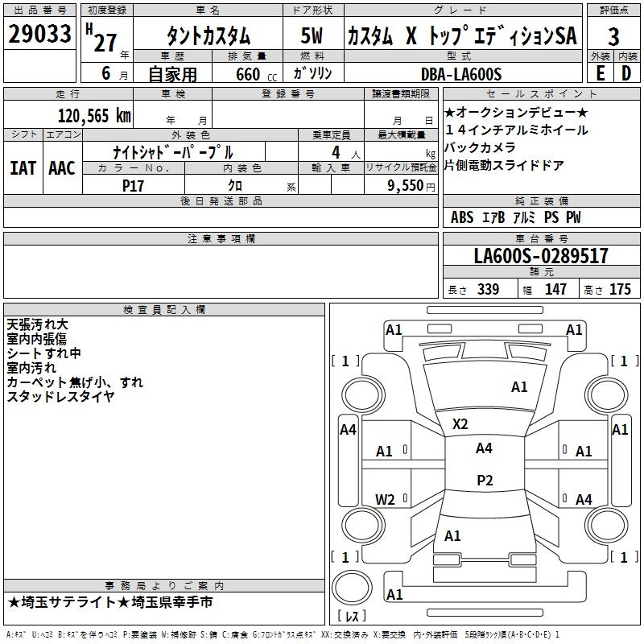Screen dimensions: 644x644
Task: Select the 後日発送部品 section header
Action: click(x=221, y=200)
